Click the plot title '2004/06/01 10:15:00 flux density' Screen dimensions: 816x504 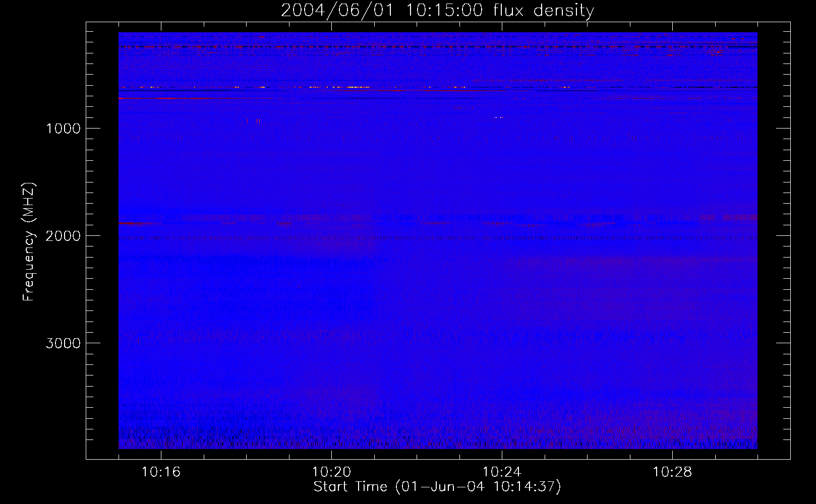tap(437, 11)
